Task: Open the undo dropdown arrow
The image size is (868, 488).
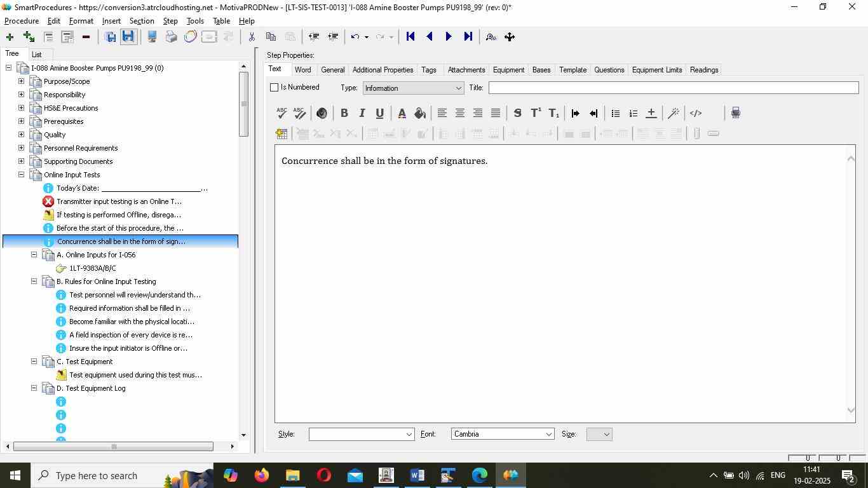Action: (367, 37)
